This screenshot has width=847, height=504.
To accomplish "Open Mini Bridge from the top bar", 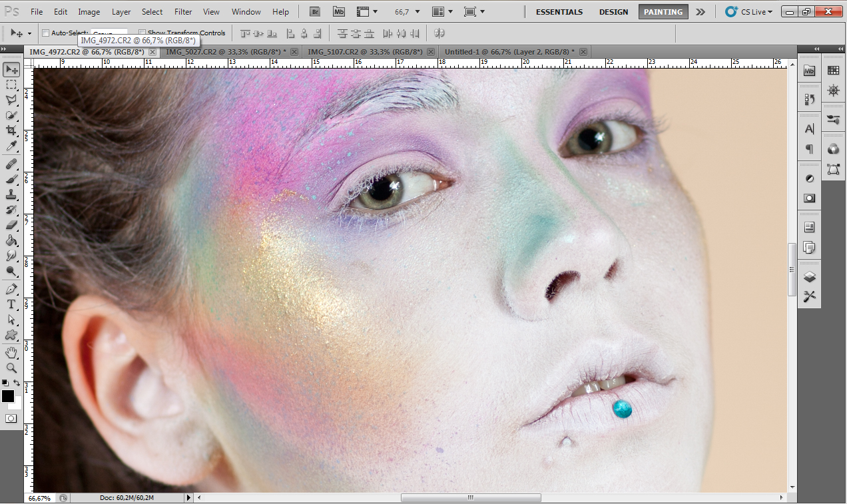I will pyautogui.click(x=340, y=11).
